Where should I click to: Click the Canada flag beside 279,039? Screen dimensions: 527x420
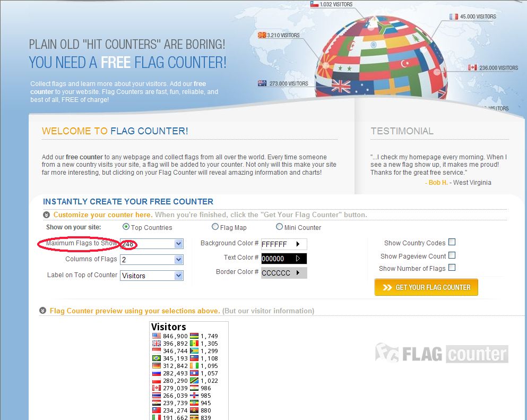[x=156, y=388]
